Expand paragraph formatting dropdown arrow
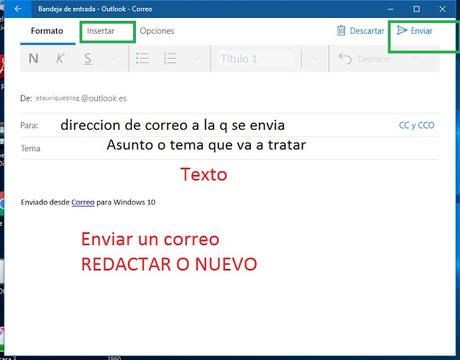Viewport: 460px width, 360px height. pos(196,59)
